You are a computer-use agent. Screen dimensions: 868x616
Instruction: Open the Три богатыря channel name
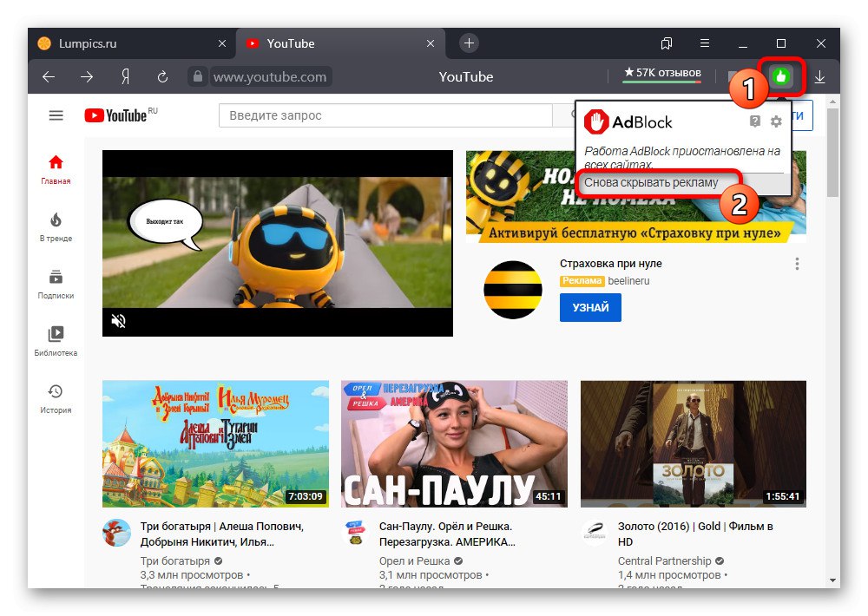click(175, 561)
